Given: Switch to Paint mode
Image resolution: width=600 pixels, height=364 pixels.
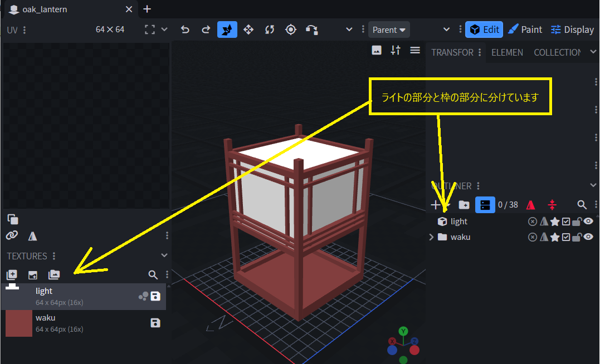Looking at the screenshot, I should click(x=525, y=29).
